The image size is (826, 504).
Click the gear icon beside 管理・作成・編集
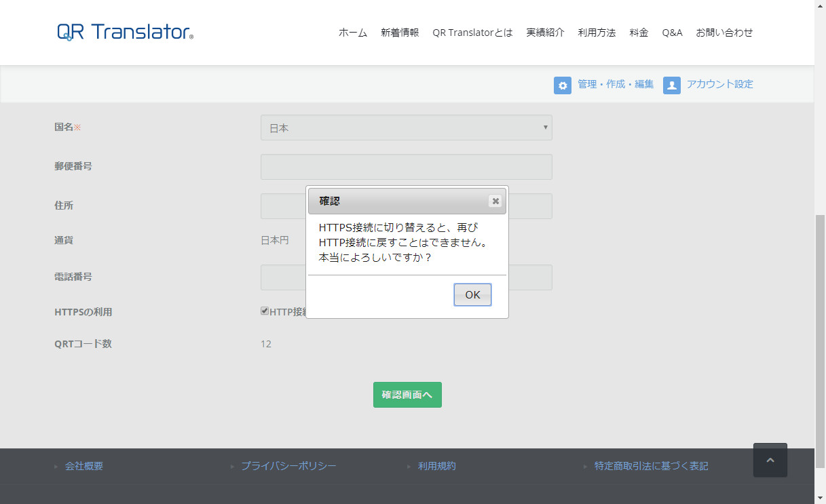pyautogui.click(x=563, y=84)
